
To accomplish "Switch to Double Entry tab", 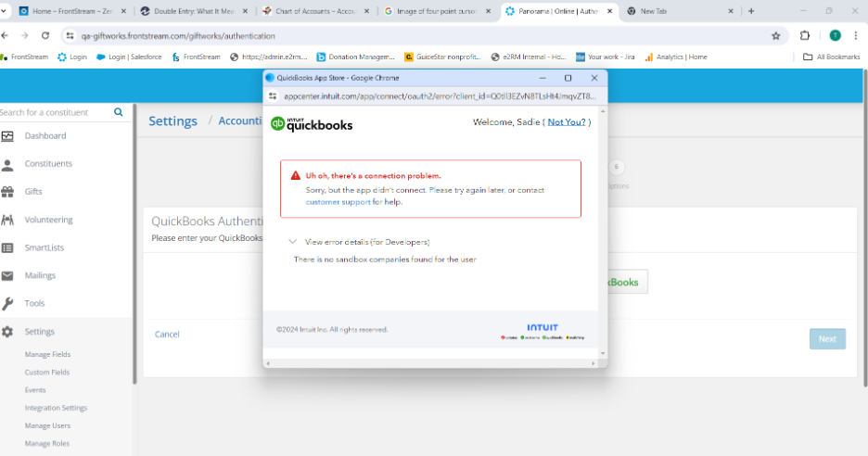I will 193,11.
